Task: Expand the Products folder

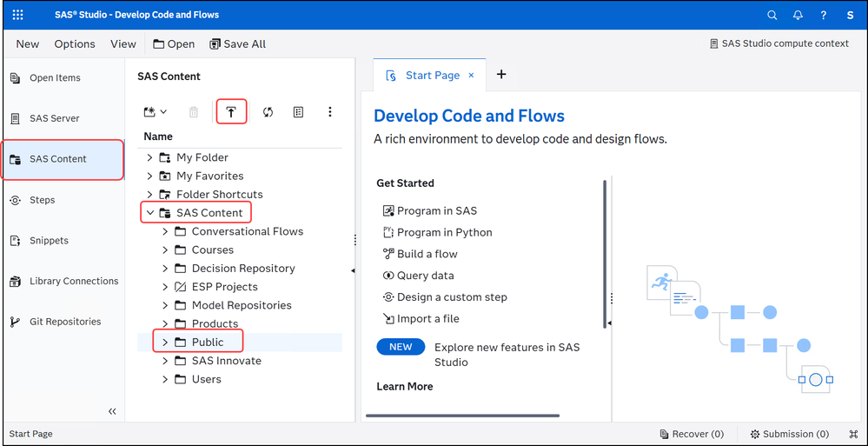Action: [x=165, y=323]
